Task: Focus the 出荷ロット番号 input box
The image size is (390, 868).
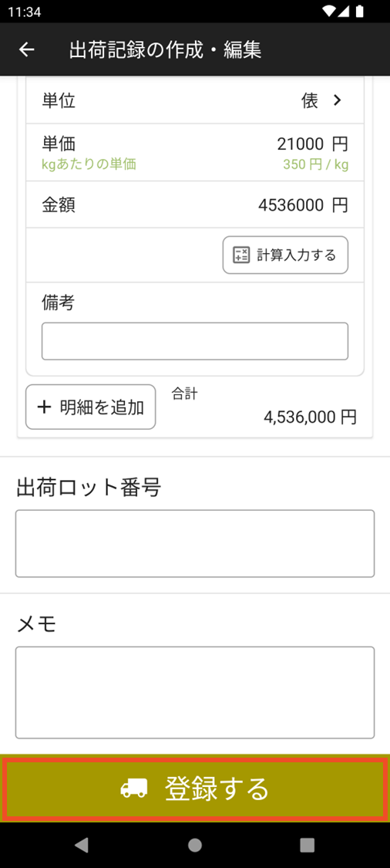Action: coord(195,544)
